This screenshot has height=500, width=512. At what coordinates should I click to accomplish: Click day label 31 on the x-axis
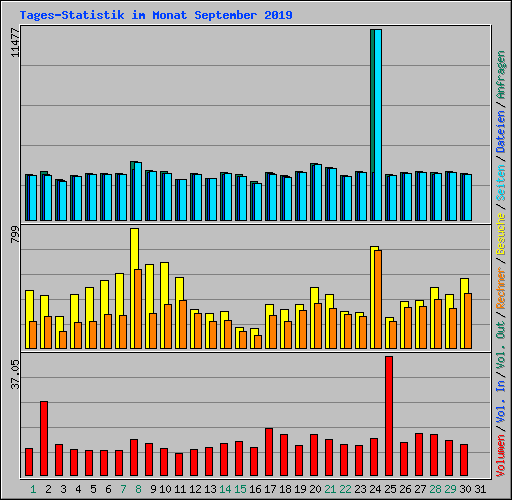[480, 489]
